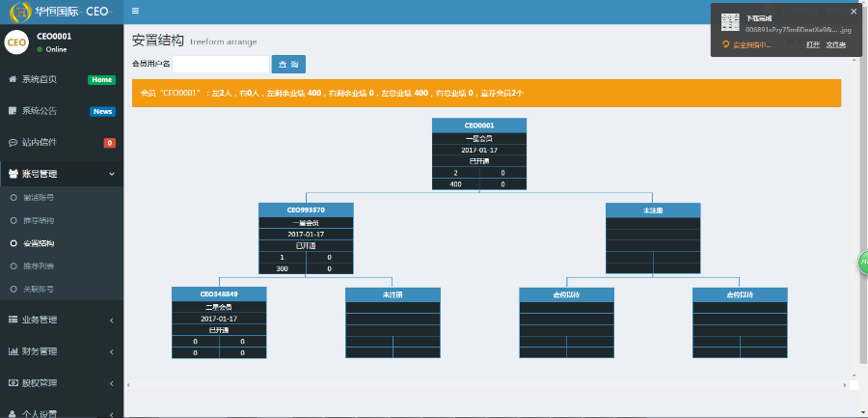Select 关联账号 in the sidebar submenu
868x418 pixels.
tap(39, 289)
